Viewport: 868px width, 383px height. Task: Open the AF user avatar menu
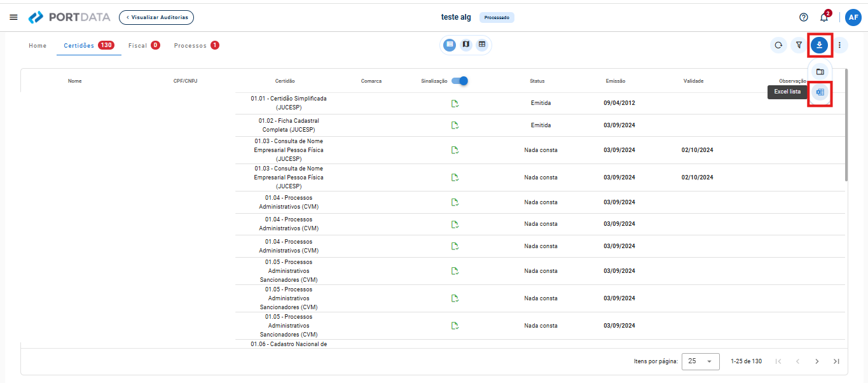(x=853, y=17)
